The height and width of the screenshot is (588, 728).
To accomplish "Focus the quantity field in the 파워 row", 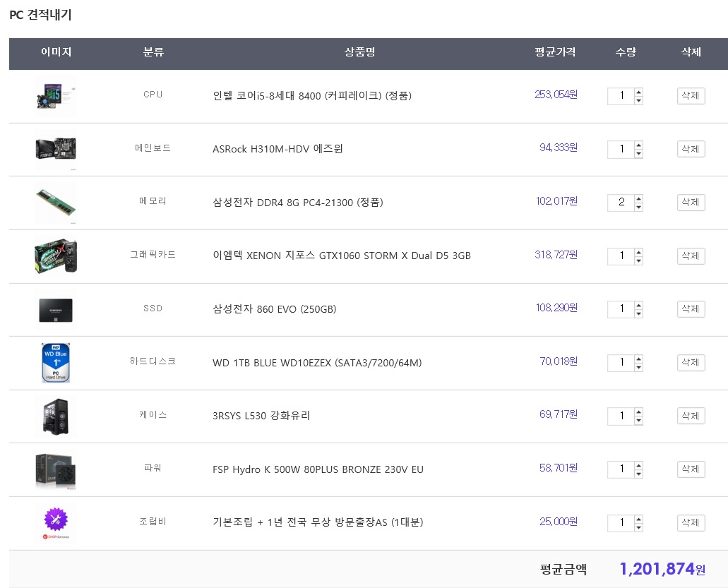I will click(x=621, y=469).
